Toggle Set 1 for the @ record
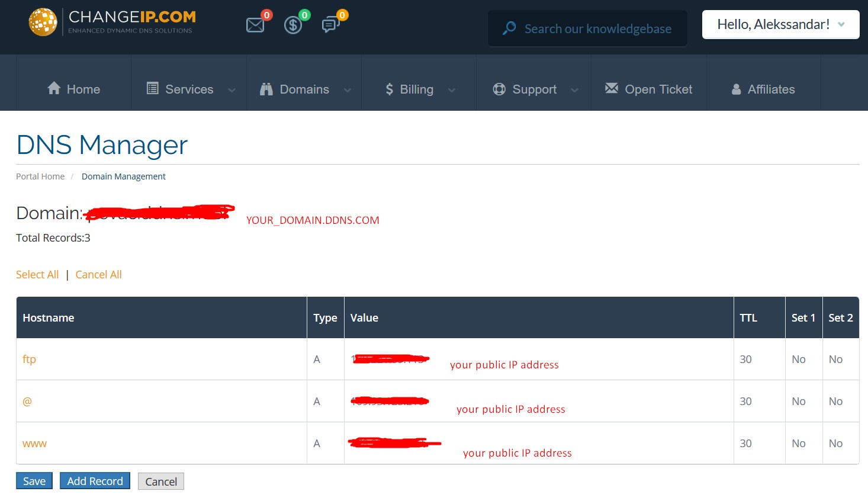Viewport: 868px width, 504px height. [x=799, y=401]
